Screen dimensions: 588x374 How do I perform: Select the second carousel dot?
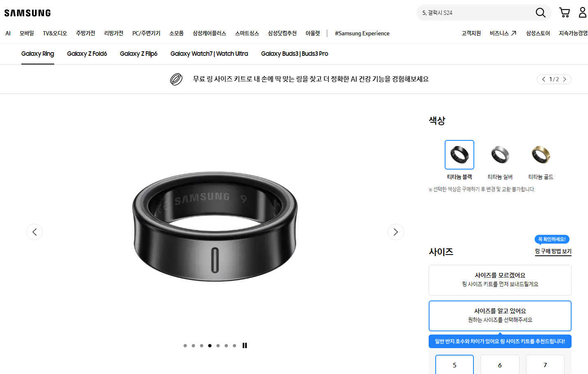[193, 346]
